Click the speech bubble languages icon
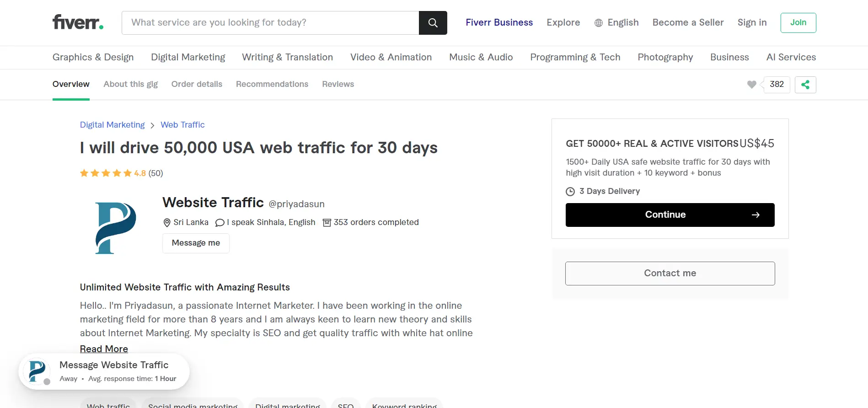Image resolution: width=868 pixels, height=408 pixels. click(220, 223)
